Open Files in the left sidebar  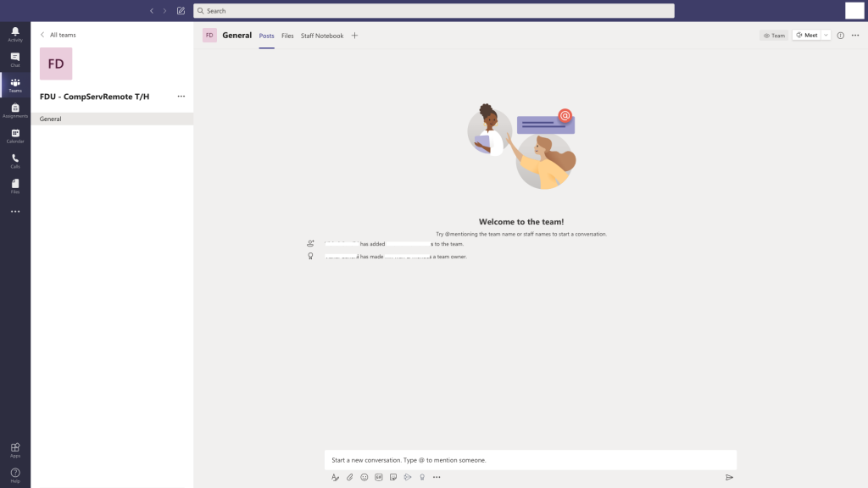15,186
